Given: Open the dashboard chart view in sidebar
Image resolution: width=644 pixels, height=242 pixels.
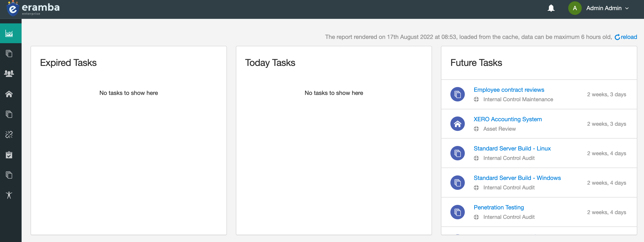Looking at the screenshot, I should pos(9,33).
